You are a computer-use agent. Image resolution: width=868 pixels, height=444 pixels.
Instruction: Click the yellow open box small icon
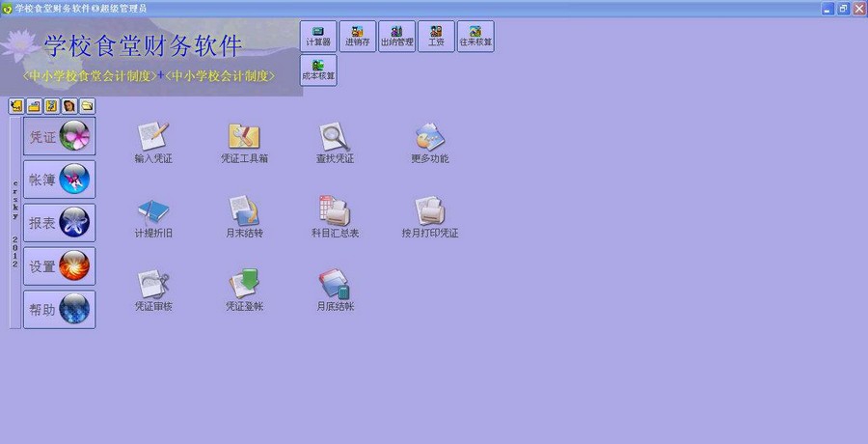coord(35,106)
